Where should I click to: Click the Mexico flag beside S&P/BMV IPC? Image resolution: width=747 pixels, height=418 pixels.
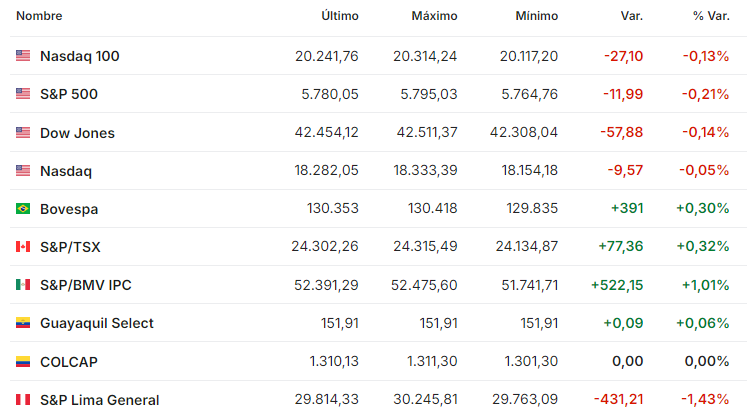(23, 285)
